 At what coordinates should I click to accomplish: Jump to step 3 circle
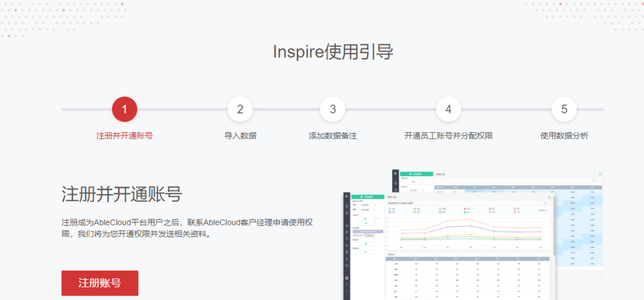pyautogui.click(x=333, y=109)
